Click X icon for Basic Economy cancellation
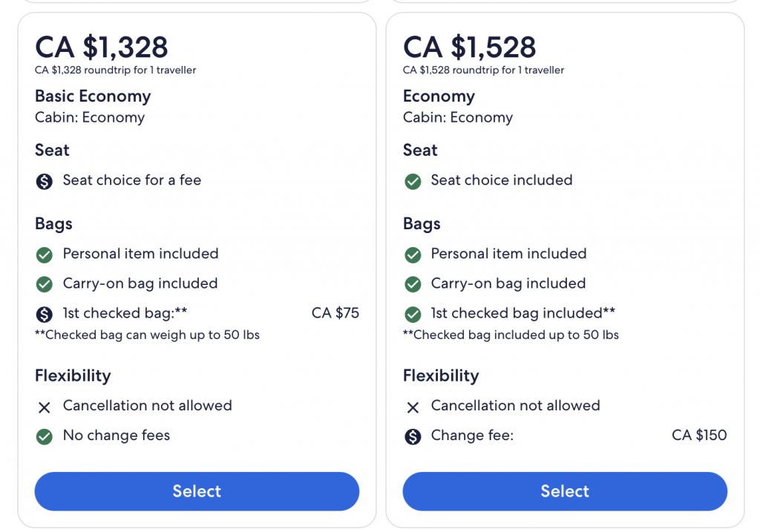This screenshot has width=760, height=532. [x=45, y=407]
